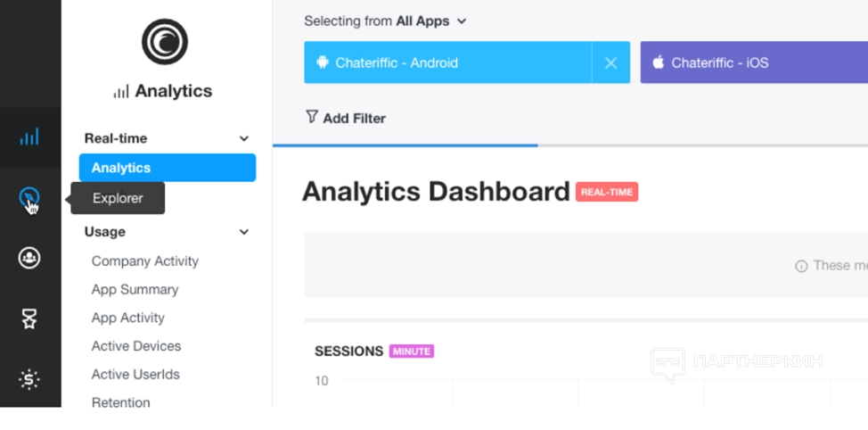
Task: Collapse the Usage section chevron
Action: pos(244,232)
